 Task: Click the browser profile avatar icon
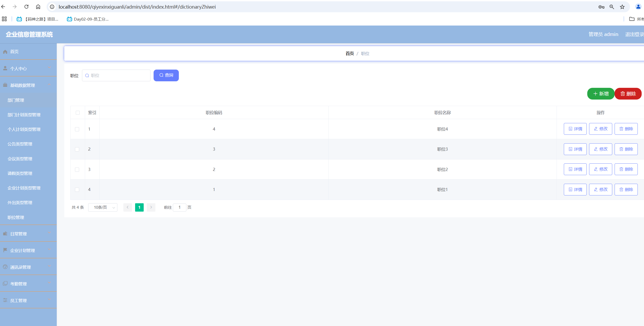click(x=638, y=7)
